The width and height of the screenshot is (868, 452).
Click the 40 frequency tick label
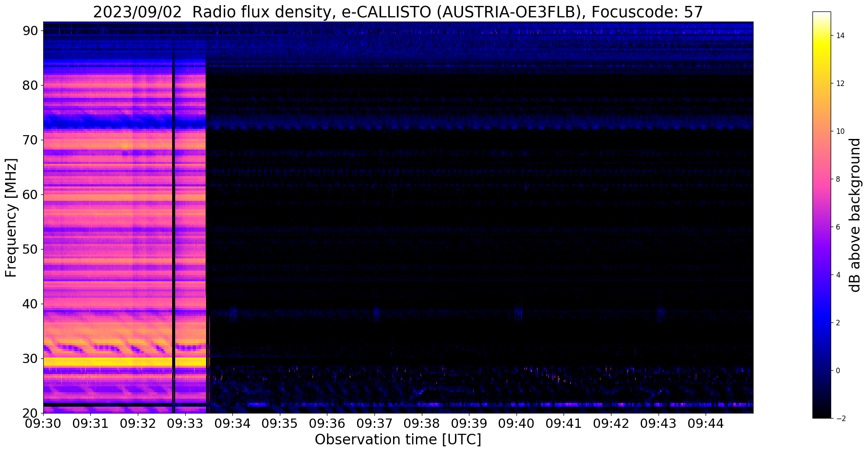pos(31,304)
